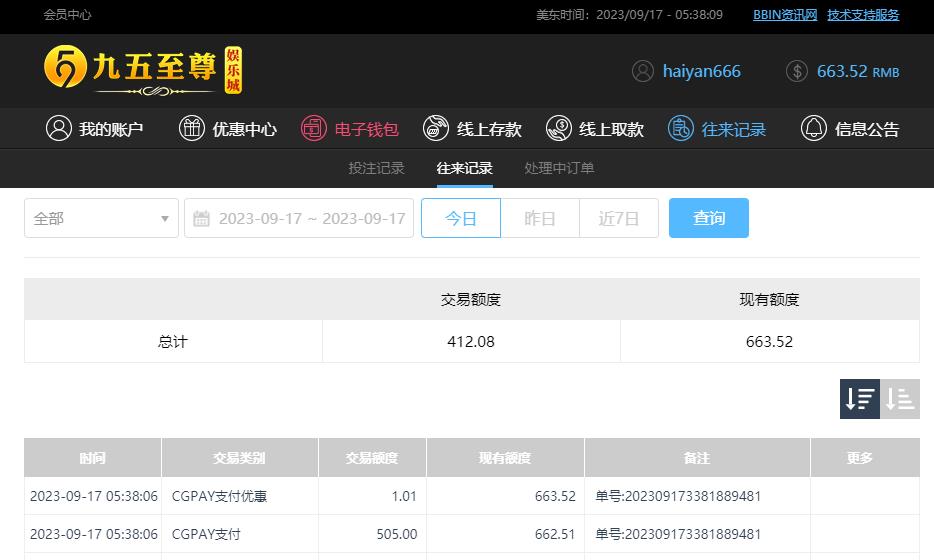The width and height of the screenshot is (934, 560).
Task: Click the 总计 summary cell
Action: tap(173, 342)
